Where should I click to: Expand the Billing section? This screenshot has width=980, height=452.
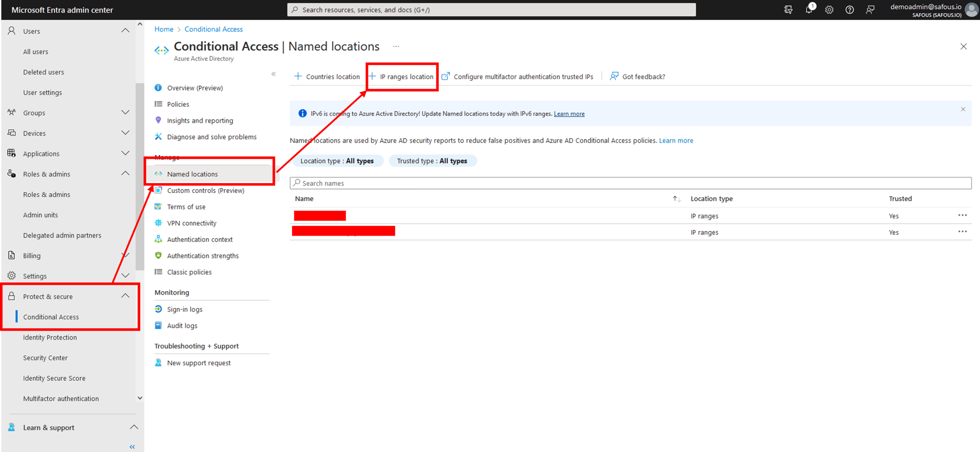125,255
